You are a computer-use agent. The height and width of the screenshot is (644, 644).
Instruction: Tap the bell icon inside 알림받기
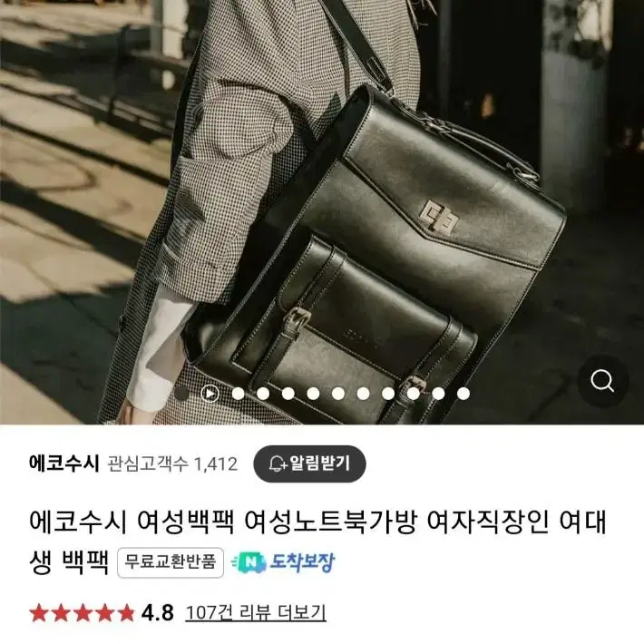coord(278,464)
